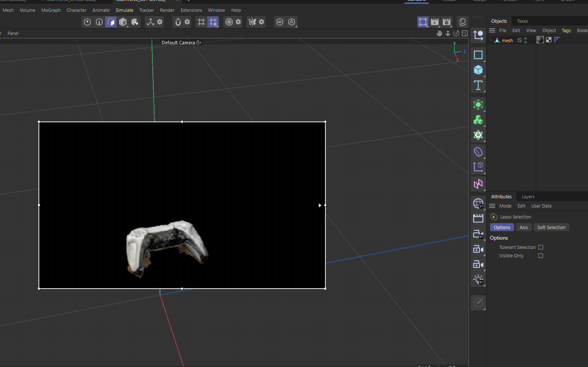This screenshot has width=588, height=367.
Task: Click the Soft Selection button
Action: tap(551, 227)
